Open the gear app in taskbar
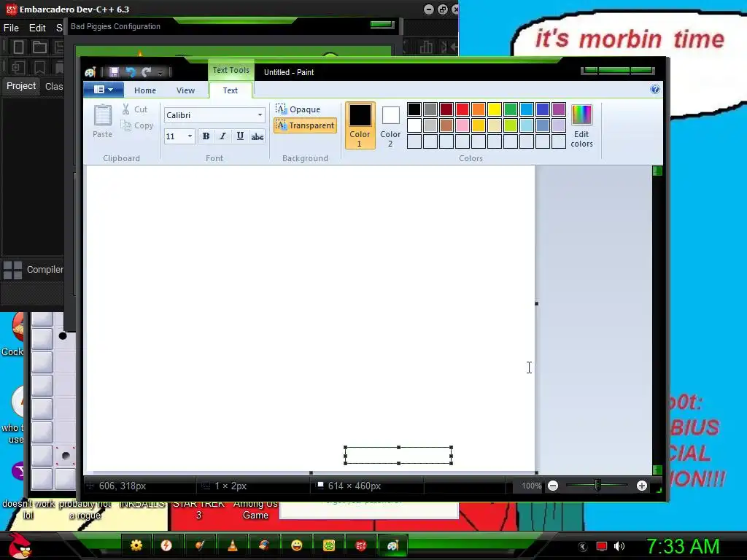 (x=136, y=545)
